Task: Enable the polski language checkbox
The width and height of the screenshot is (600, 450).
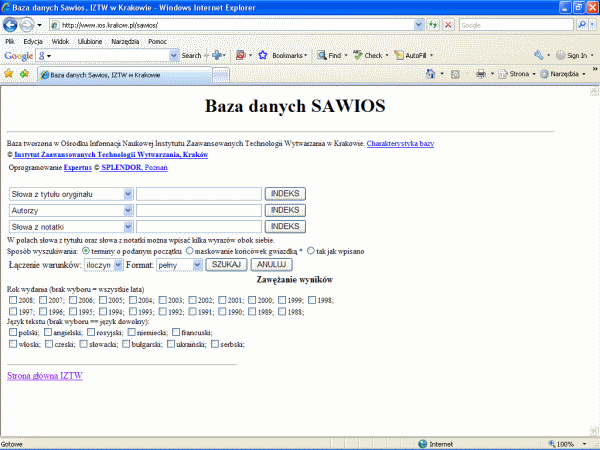Action: [13, 332]
